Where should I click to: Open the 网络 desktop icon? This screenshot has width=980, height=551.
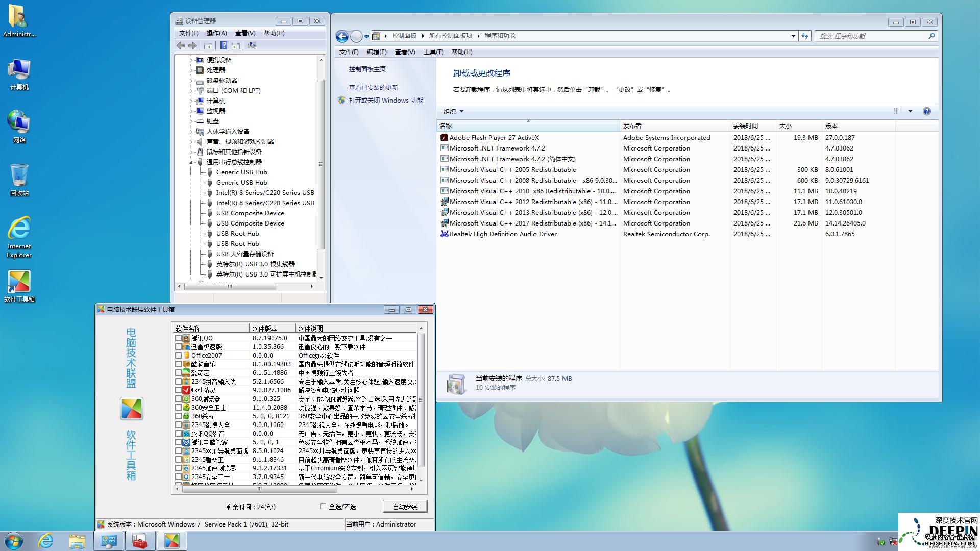tap(19, 127)
